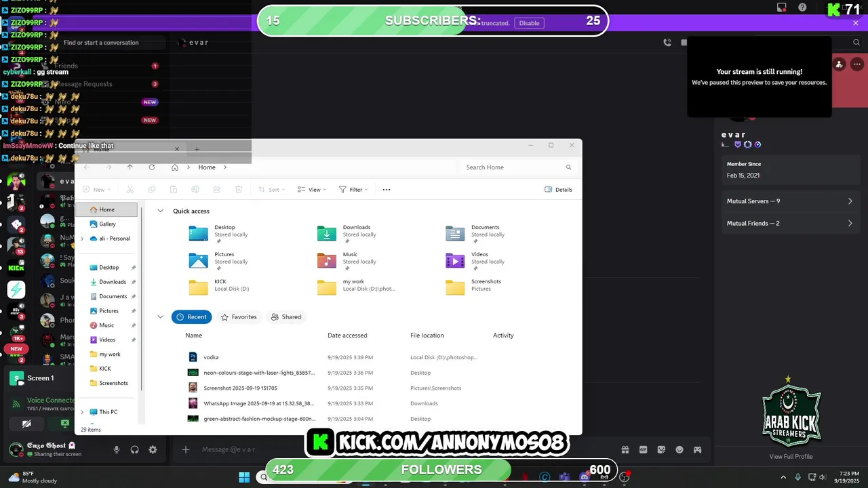Screen dimensions: 868x488
Task: Select the Shared tab
Action: tap(286, 317)
